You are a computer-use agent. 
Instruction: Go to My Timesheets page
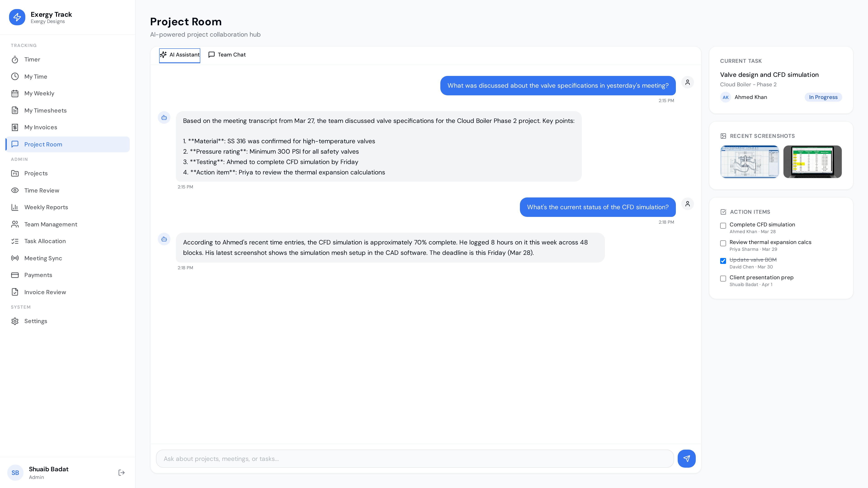(45, 110)
